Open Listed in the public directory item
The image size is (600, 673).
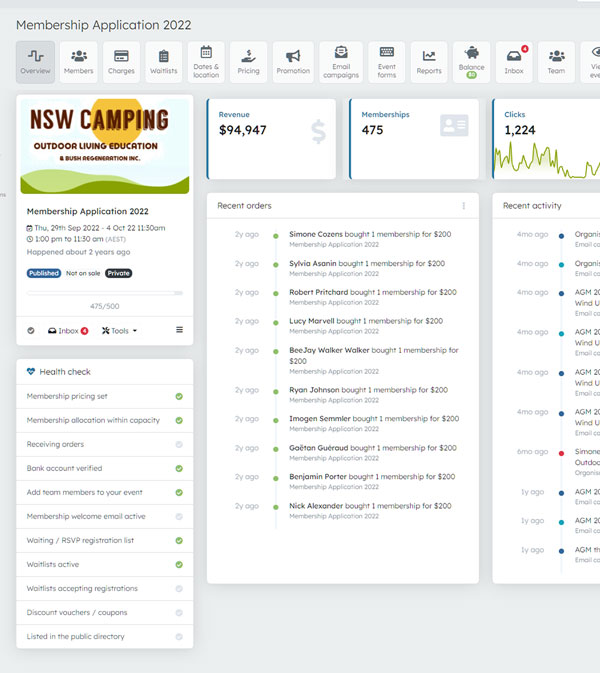(105, 637)
